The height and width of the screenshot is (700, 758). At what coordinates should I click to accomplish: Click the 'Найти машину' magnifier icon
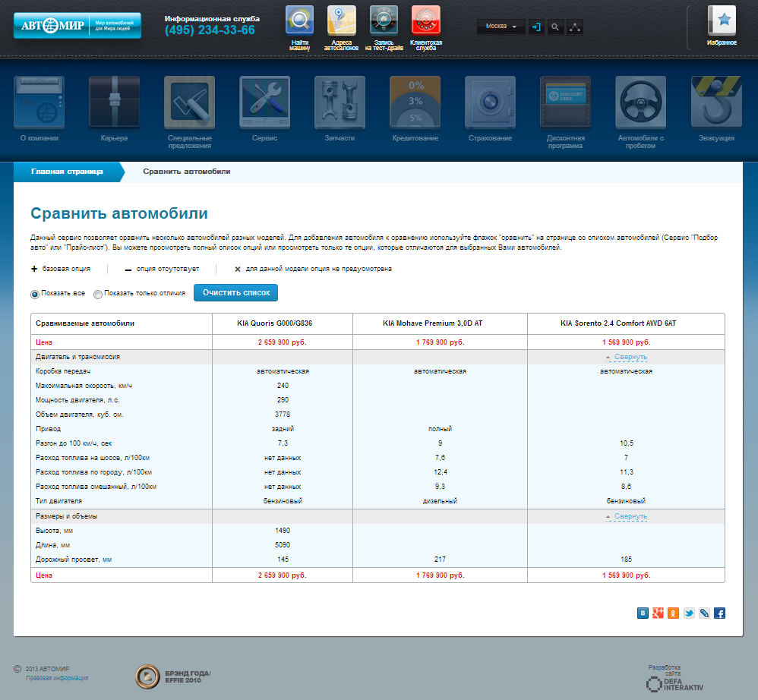point(299,20)
